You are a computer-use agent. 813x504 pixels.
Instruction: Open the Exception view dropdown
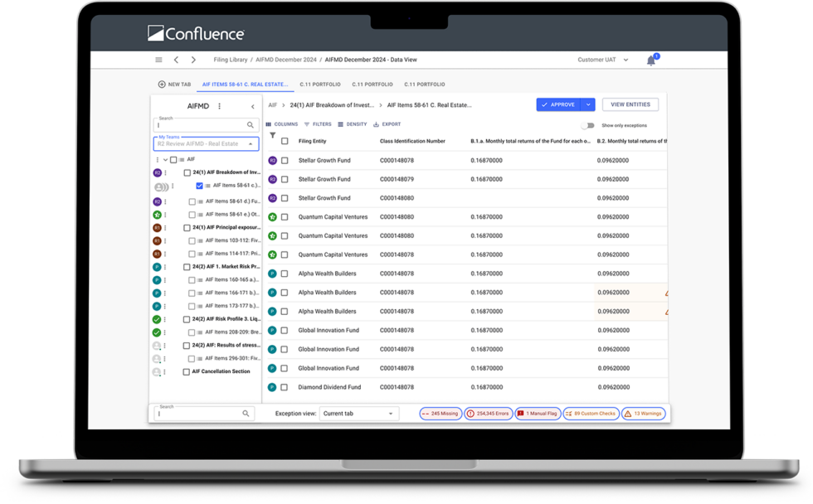[359, 413]
